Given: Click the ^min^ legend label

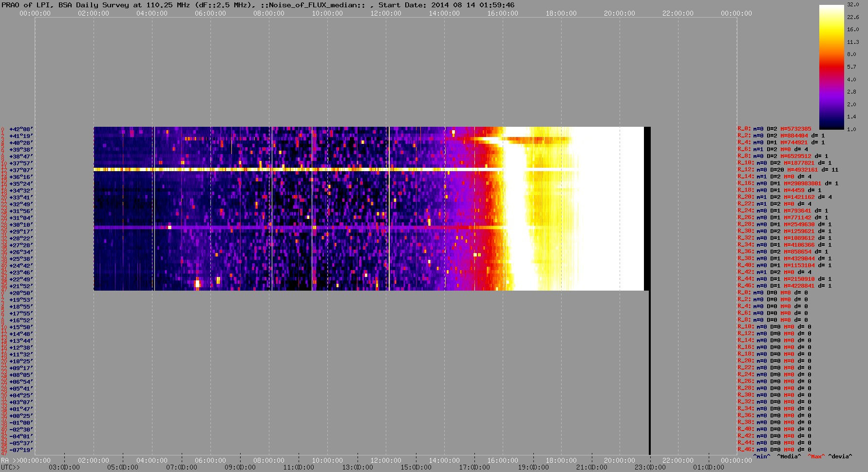Looking at the screenshot, I should [762, 456].
